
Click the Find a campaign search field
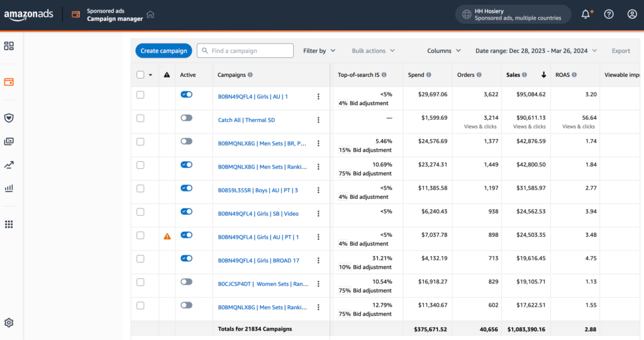click(x=245, y=51)
